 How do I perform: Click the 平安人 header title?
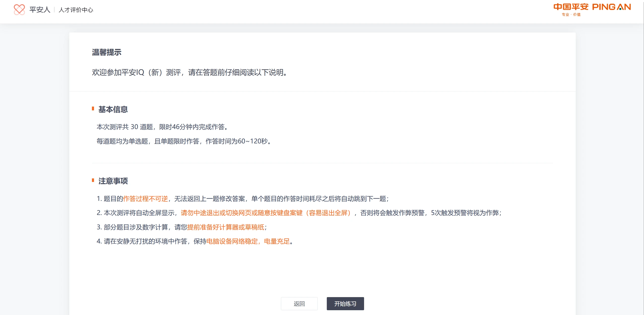[x=40, y=10]
